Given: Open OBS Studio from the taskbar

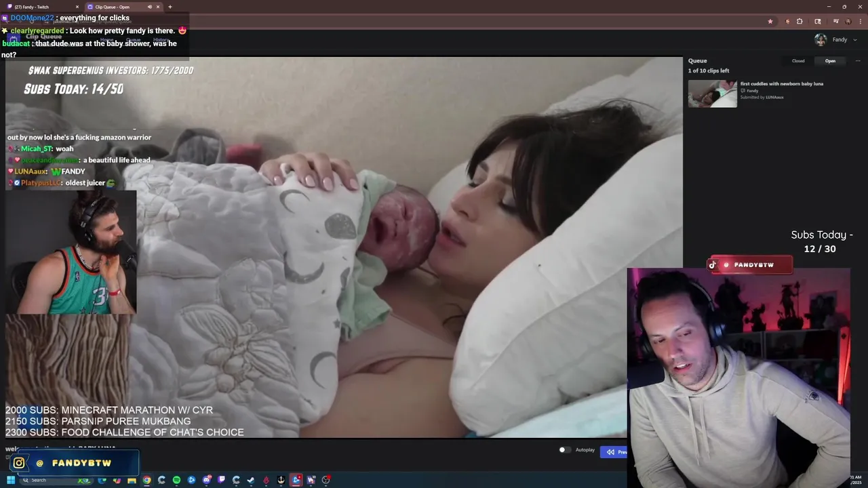Looking at the screenshot, I should click(x=325, y=480).
